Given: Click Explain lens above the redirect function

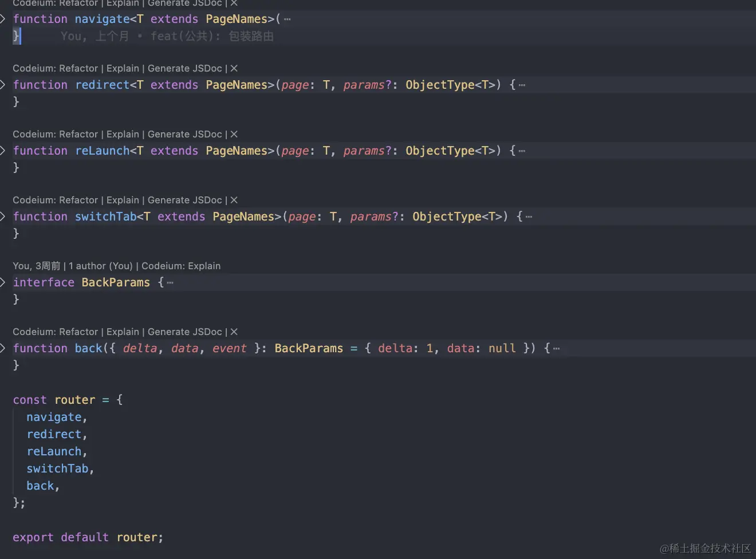Looking at the screenshot, I should click(123, 68).
